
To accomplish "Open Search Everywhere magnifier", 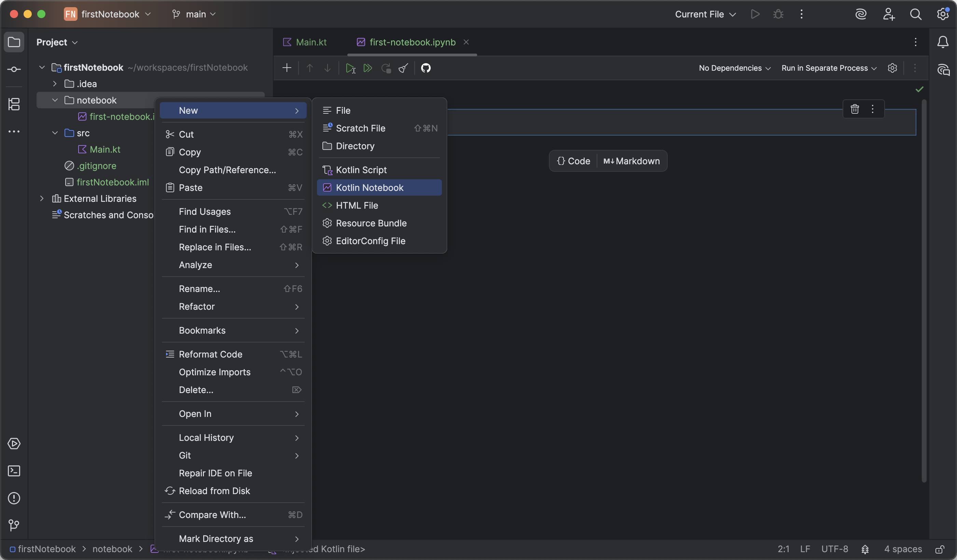I will coord(916,14).
